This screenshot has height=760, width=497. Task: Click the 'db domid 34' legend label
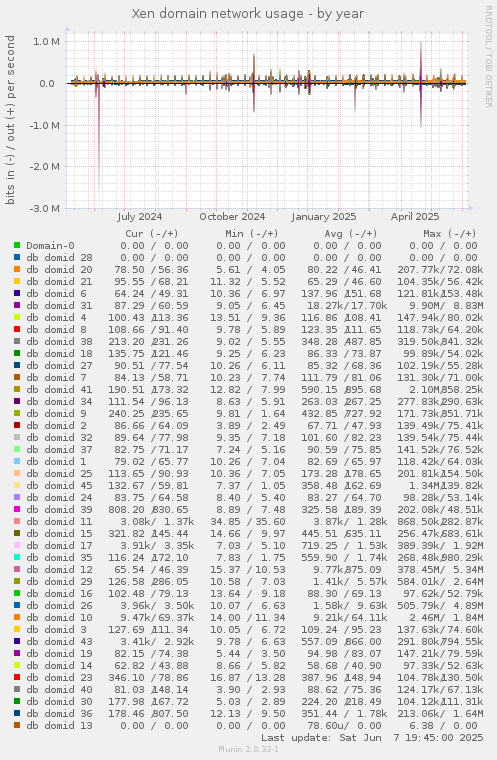pyautogui.click(x=59, y=402)
